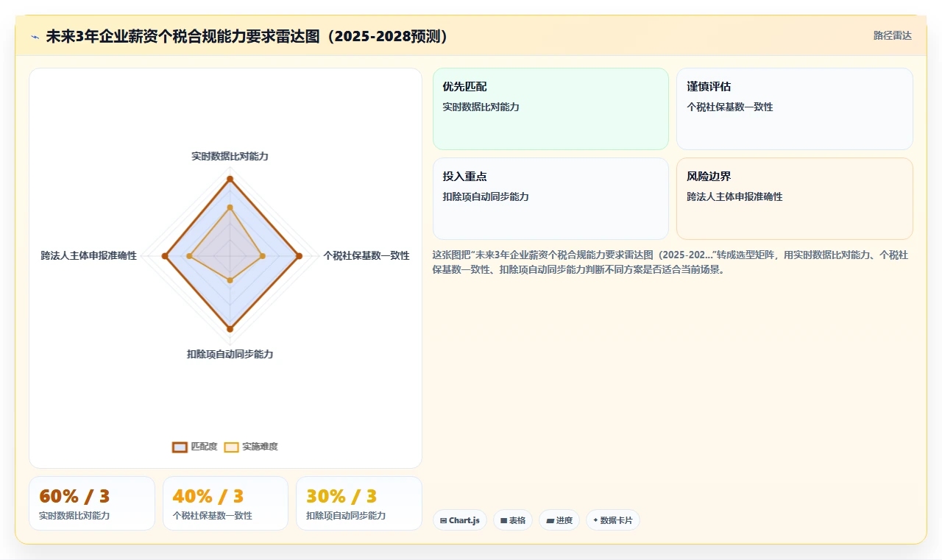Click 跨法人主体申报准确性 text in 风险边界 card
This screenshot has width=942, height=560.
(x=734, y=197)
